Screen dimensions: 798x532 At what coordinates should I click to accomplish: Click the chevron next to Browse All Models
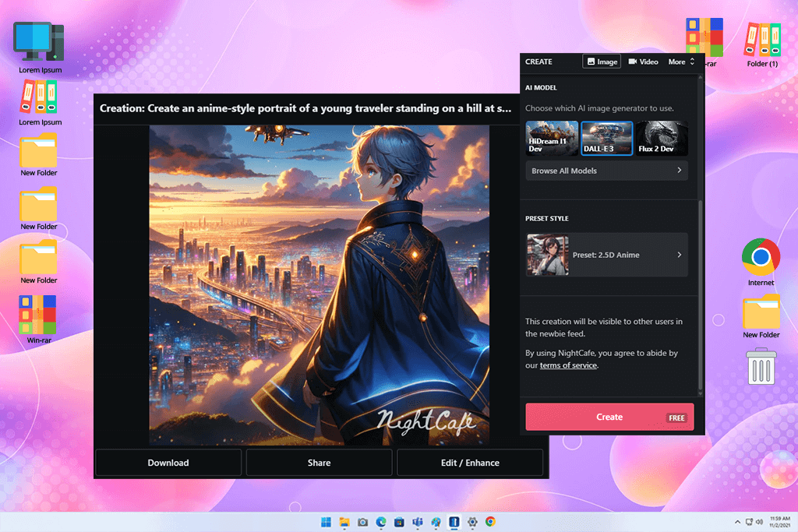(680, 171)
